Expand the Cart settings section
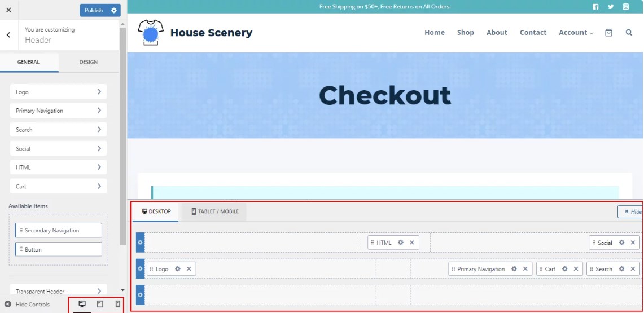The width and height of the screenshot is (644, 313). coord(58,186)
